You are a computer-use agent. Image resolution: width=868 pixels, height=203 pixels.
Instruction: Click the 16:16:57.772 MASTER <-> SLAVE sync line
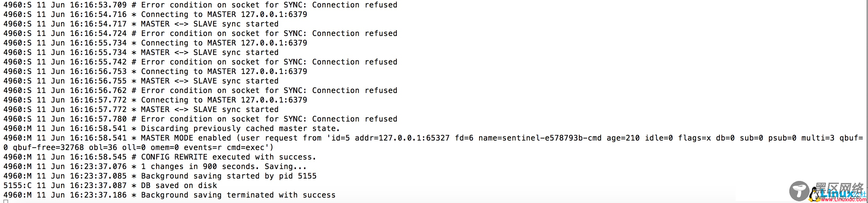pos(141,110)
